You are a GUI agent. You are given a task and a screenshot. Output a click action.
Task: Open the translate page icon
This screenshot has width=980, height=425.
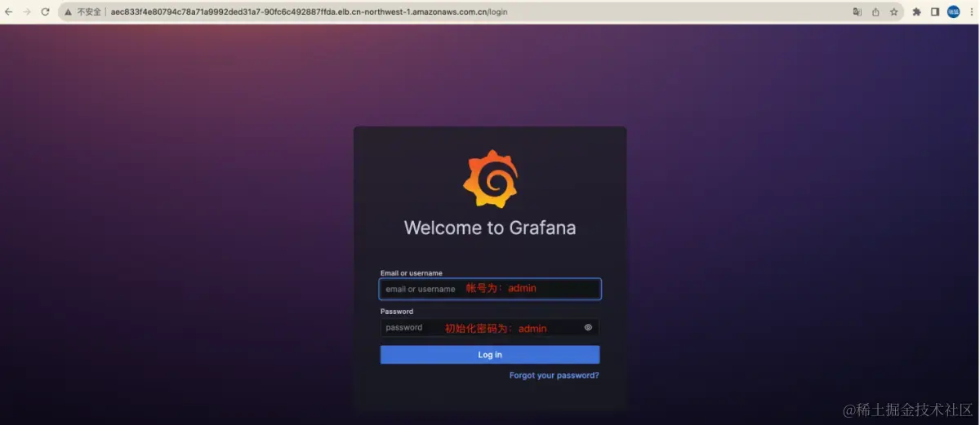click(857, 12)
